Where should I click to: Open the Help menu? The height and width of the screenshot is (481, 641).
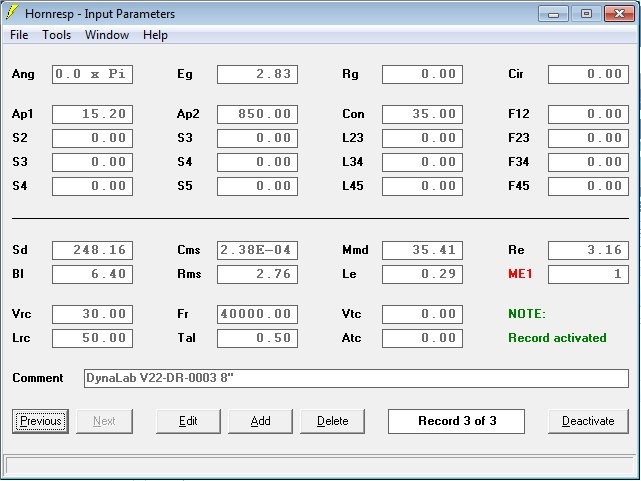(155, 35)
